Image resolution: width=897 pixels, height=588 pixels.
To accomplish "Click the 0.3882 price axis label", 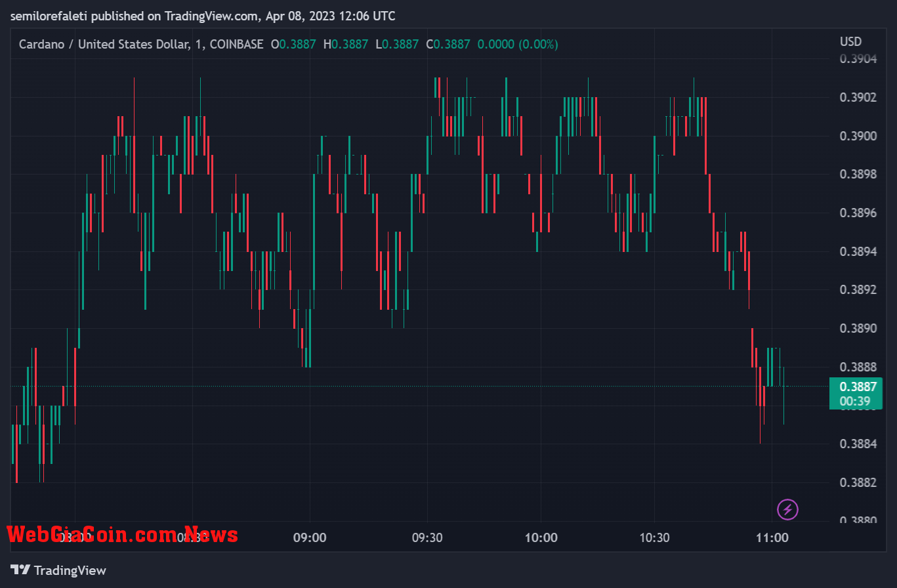I will (858, 482).
